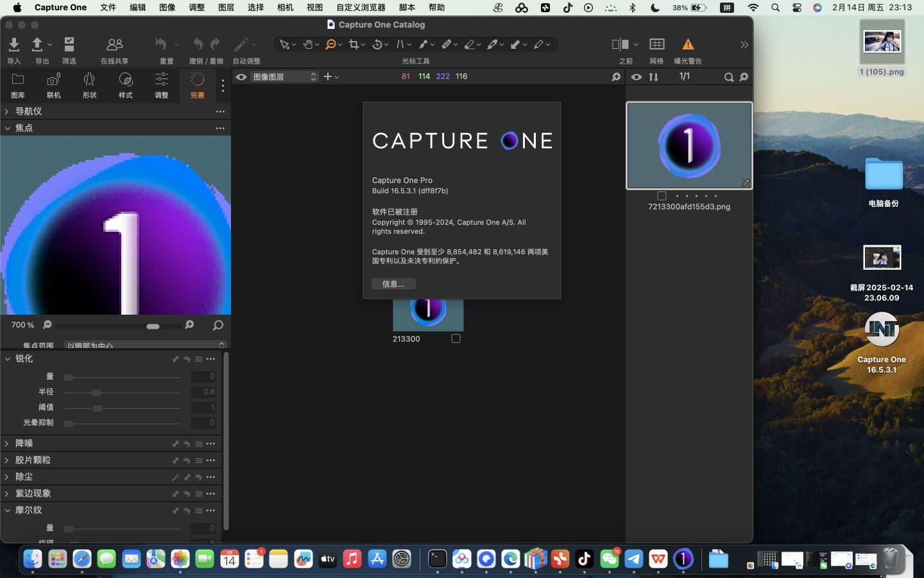The image size is (924, 578).
Task: Select the white balance eyedropper tool
Action: coord(493,44)
